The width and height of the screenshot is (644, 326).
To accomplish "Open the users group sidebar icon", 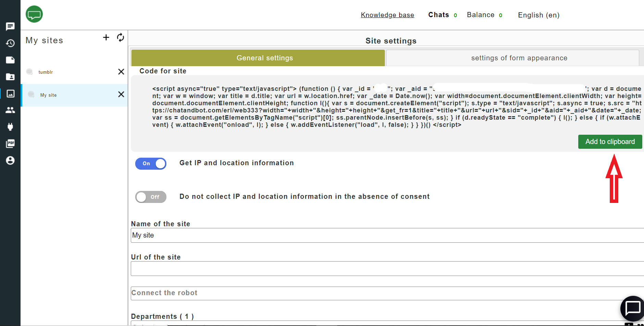I will (10, 110).
